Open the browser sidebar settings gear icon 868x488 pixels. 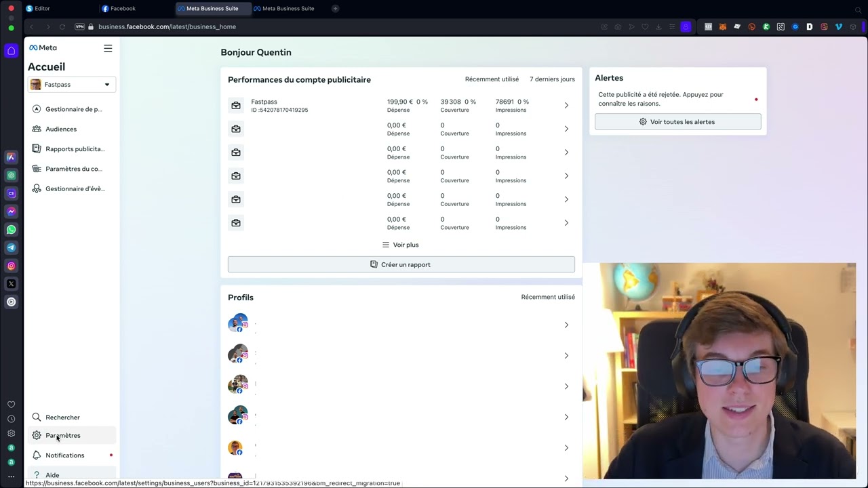pyautogui.click(x=11, y=433)
